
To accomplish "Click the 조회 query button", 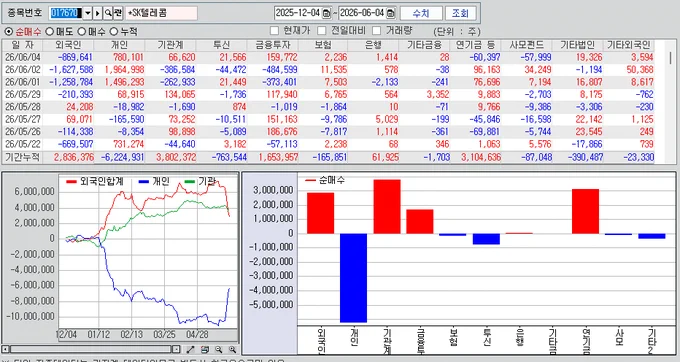I will (x=461, y=13).
